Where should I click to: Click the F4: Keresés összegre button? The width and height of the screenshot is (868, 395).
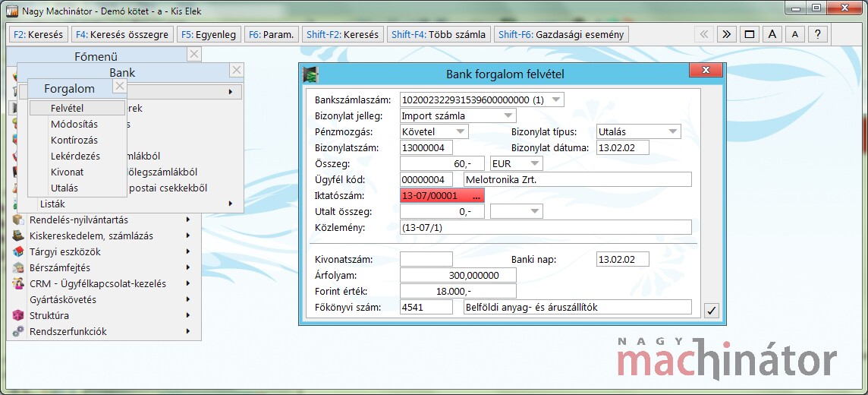[x=122, y=34]
